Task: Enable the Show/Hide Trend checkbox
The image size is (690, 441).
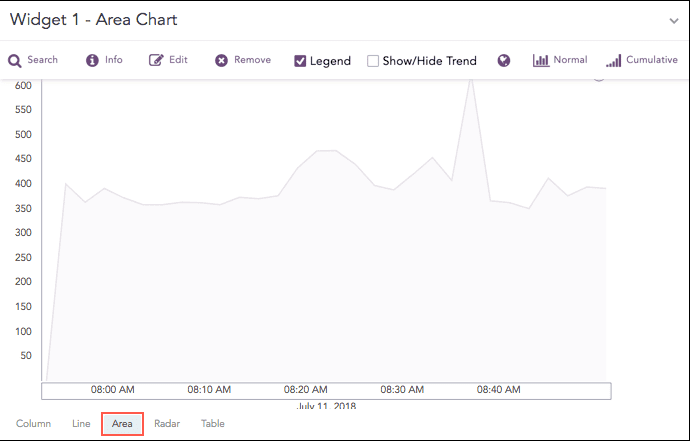Action: 373,61
